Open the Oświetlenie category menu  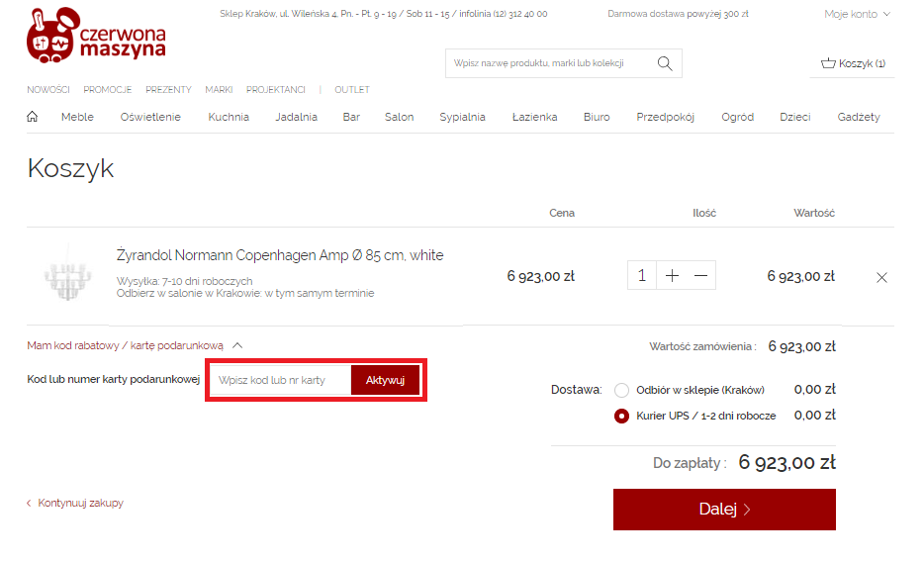(150, 117)
